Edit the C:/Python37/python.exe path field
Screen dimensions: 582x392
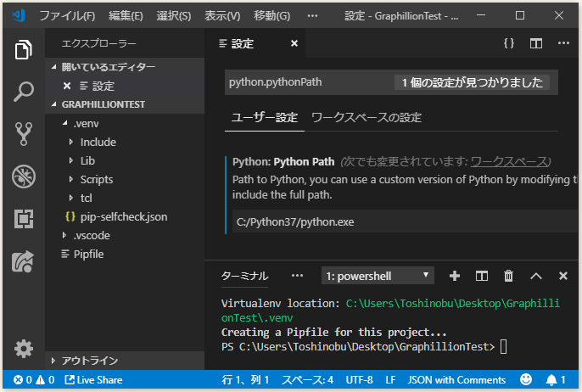(405, 221)
